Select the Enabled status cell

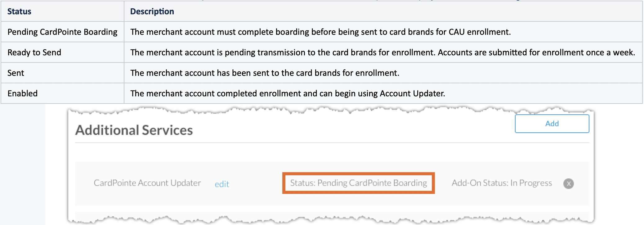coord(62,93)
